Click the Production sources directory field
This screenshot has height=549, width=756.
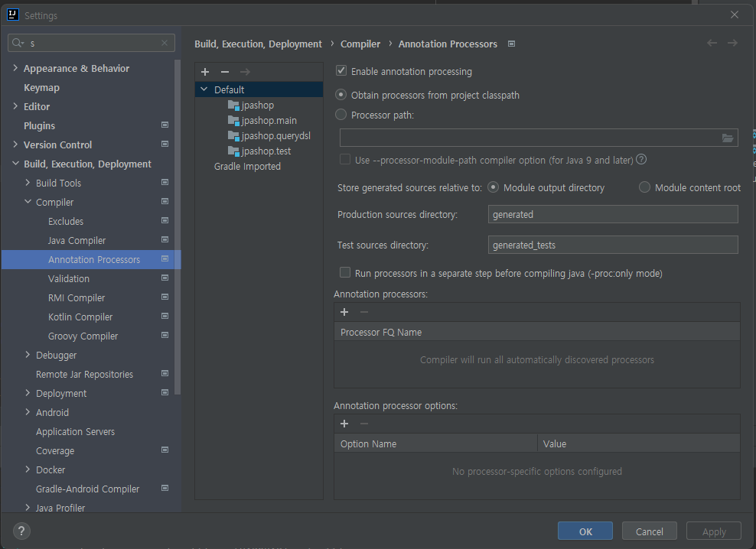613,214
